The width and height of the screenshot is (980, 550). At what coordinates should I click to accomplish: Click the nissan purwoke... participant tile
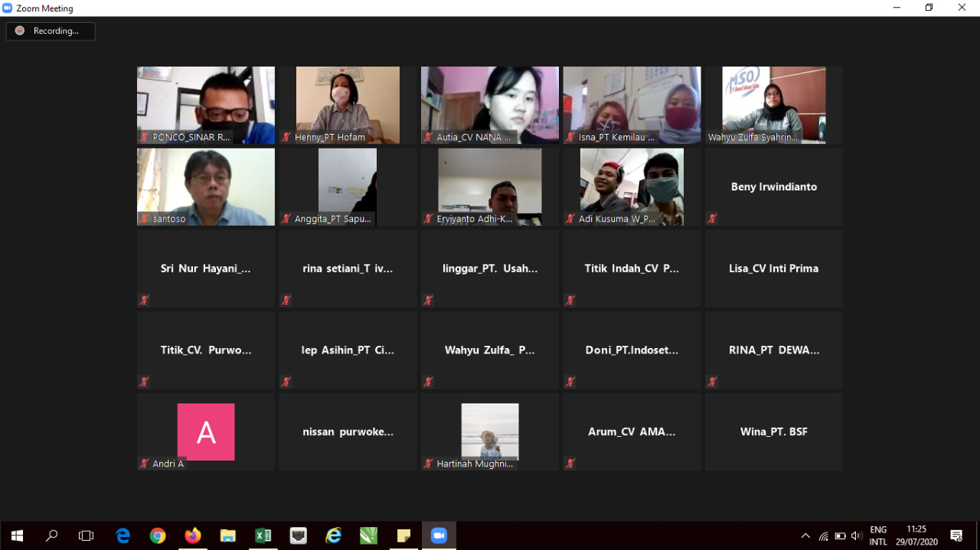pyautogui.click(x=348, y=431)
